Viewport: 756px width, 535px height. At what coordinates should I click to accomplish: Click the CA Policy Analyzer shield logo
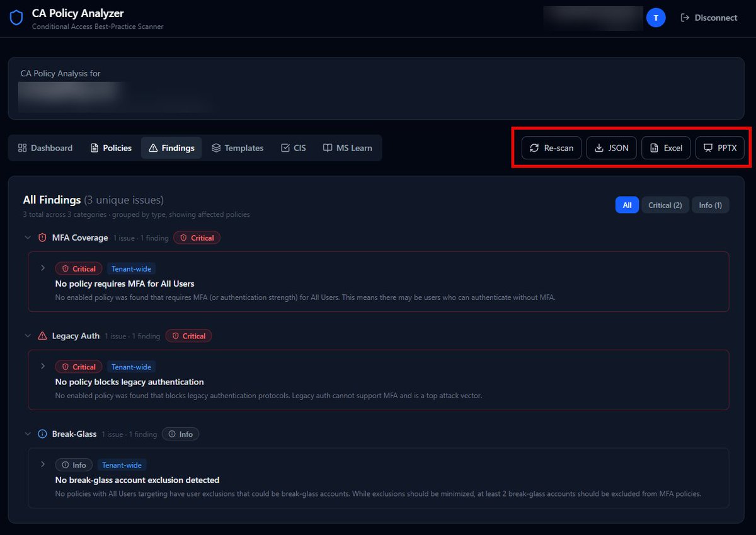[16, 18]
